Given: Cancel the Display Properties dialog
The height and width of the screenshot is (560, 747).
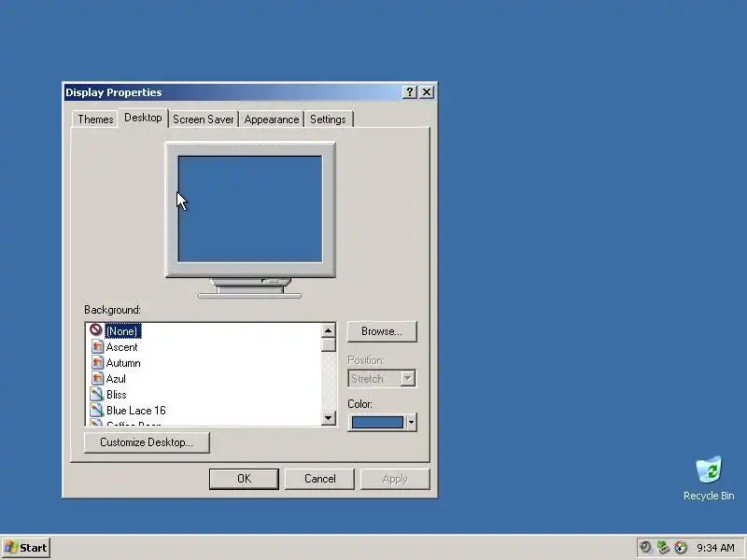Looking at the screenshot, I should click(319, 479).
